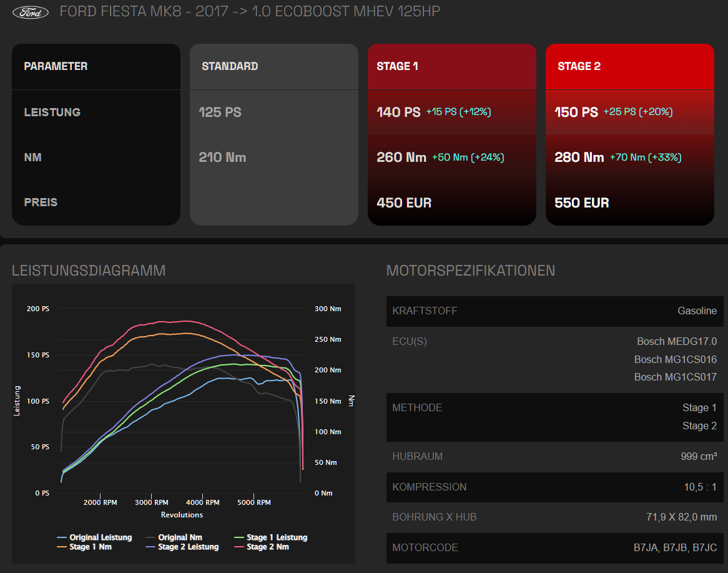Select the Standard card header
This screenshot has width=728, height=573.
point(274,66)
